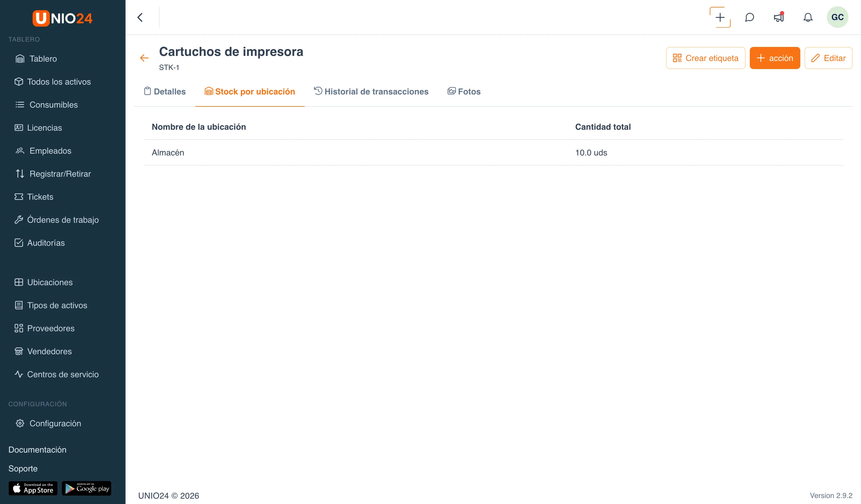Click the 10.0 uds quantity value
This screenshot has width=861, height=504.
pos(591,153)
